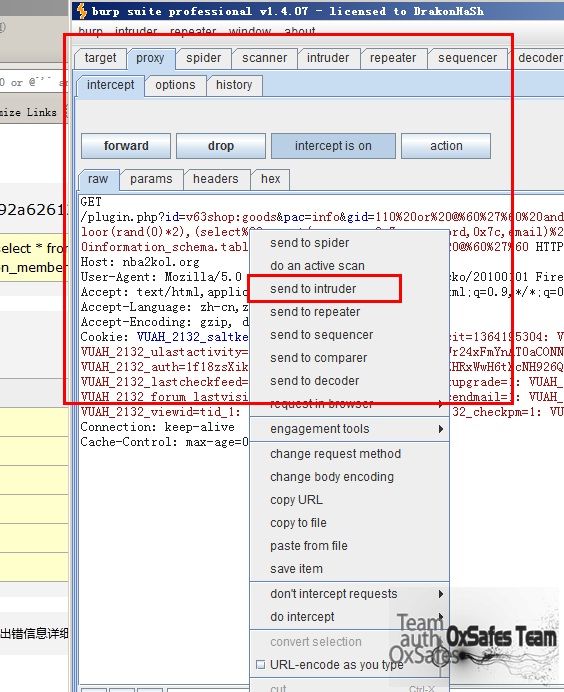Choose 'send to comparer'
Image resolution: width=564 pixels, height=692 pixels.
[x=349, y=357]
